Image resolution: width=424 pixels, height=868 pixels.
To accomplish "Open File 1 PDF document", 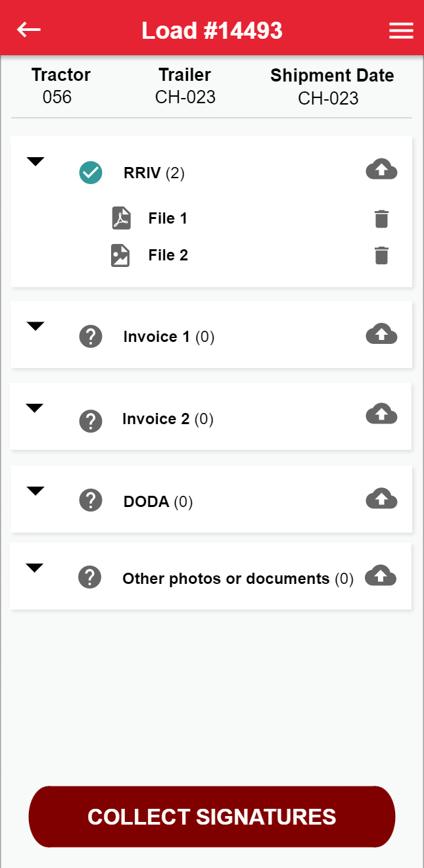I will [x=167, y=218].
